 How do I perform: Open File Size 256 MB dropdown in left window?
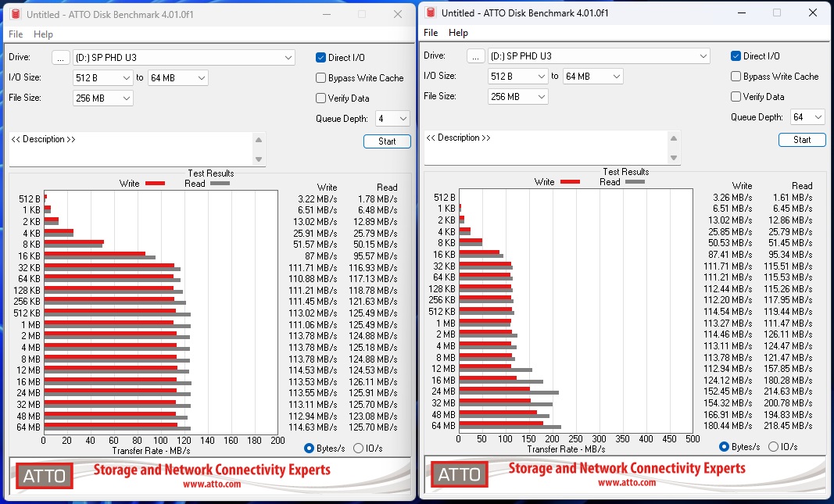click(102, 98)
